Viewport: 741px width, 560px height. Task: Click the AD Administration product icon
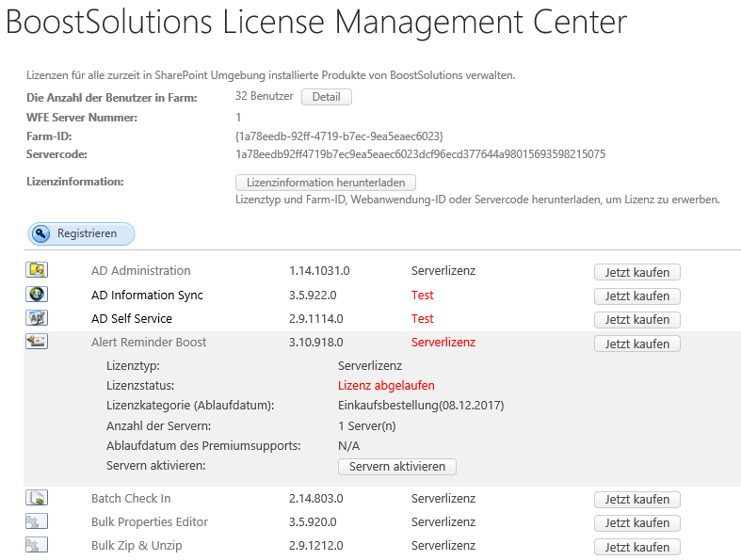coord(37,270)
